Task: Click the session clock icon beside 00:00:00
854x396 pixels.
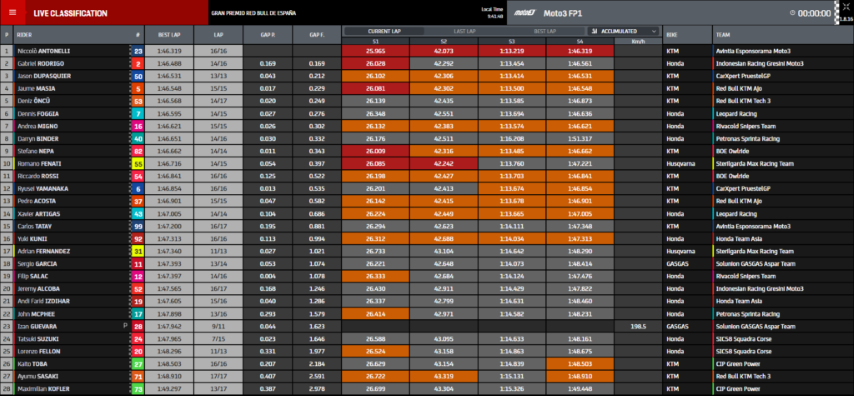Action: coord(792,13)
